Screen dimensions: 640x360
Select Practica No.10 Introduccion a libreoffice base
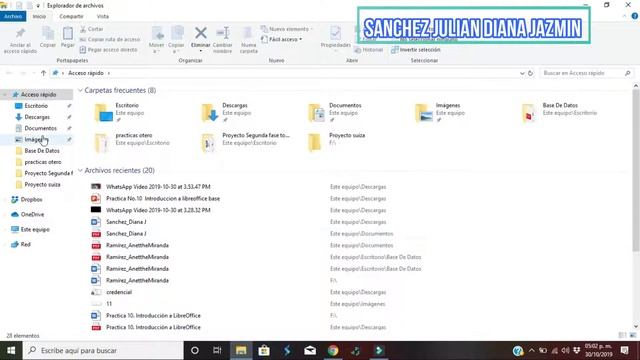point(163,198)
